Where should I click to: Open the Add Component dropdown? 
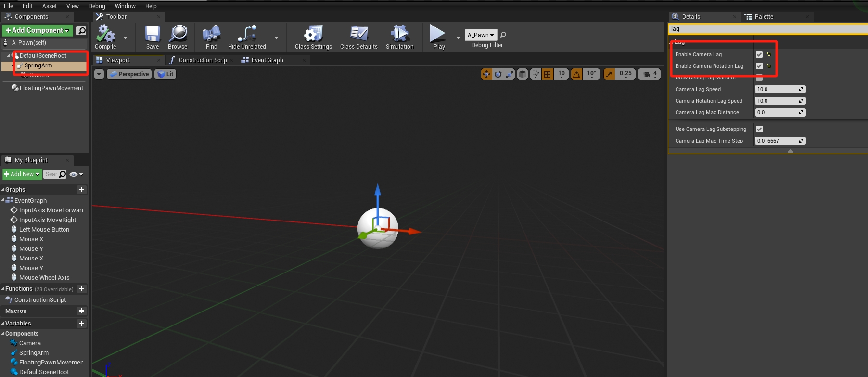38,30
